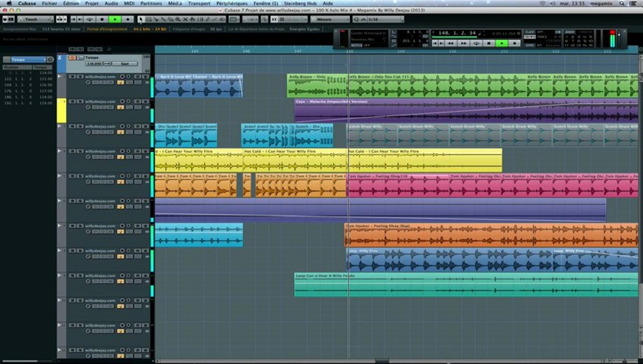Select the Play speaker tool
643x364 pixels.
(222, 19)
